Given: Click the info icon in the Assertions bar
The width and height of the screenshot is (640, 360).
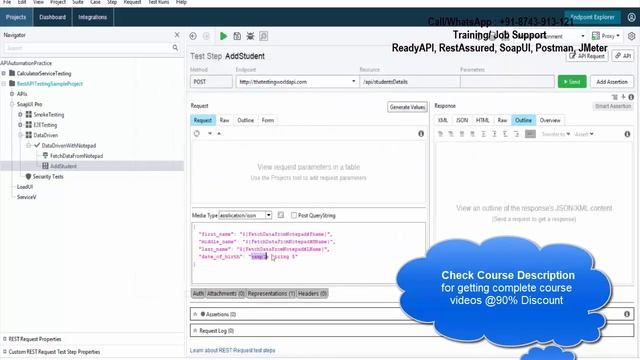Looking at the screenshot, I should click(x=627, y=314).
